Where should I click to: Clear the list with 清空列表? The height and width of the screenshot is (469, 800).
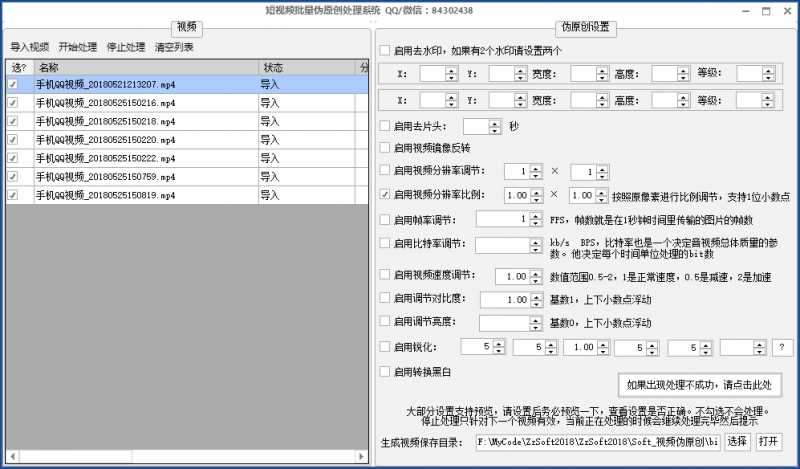pyautogui.click(x=174, y=47)
